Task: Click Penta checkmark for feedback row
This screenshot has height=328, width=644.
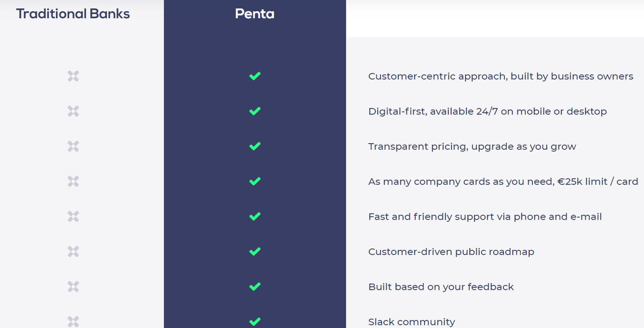Action: [255, 287]
